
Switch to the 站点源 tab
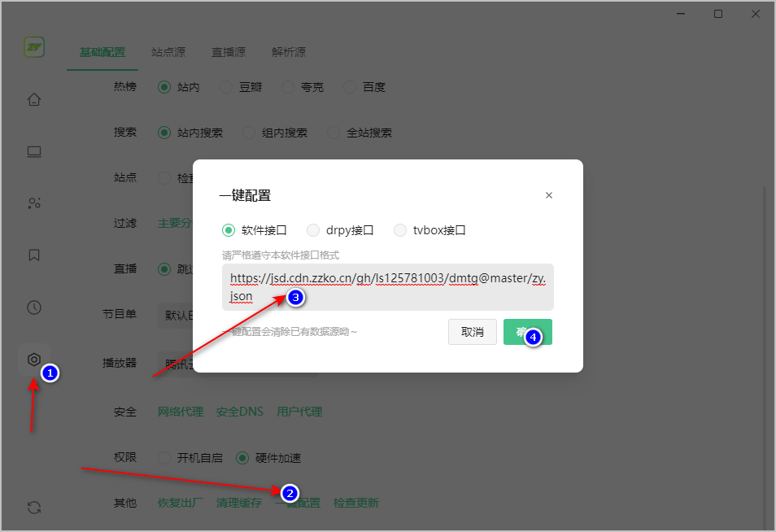pyautogui.click(x=168, y=52)
